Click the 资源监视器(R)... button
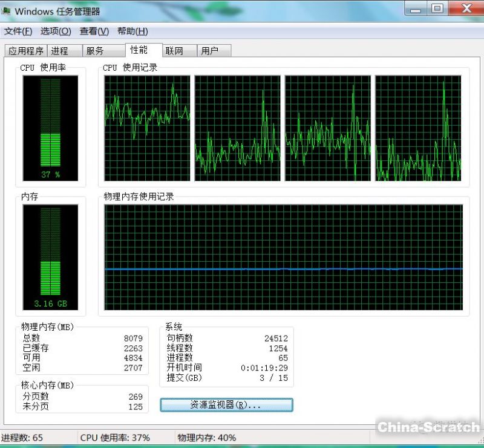 coord(226,405)
